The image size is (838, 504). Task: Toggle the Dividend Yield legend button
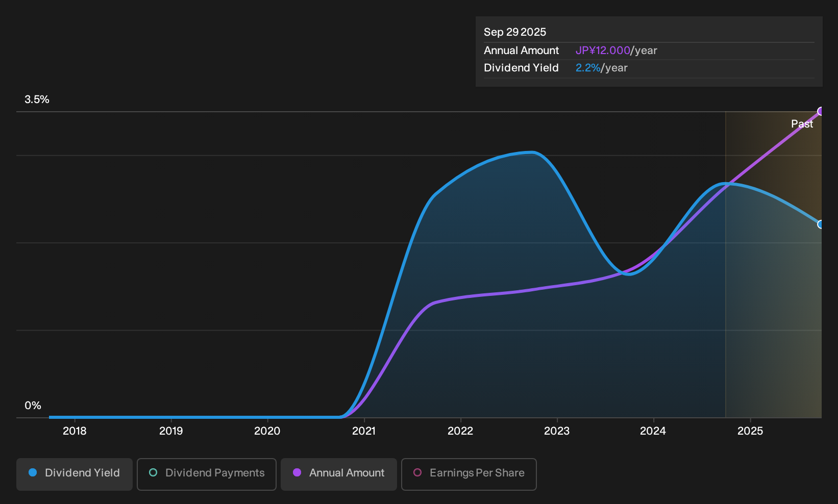click(75, 474)
